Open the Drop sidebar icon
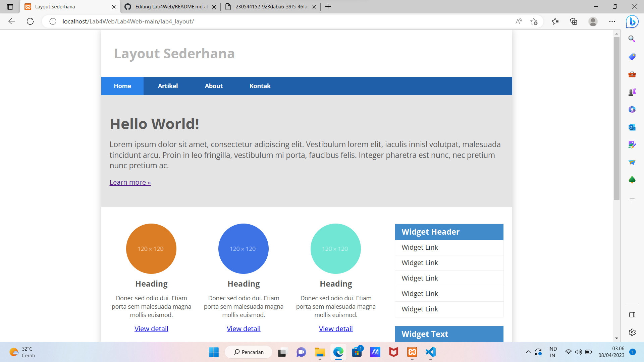This screenshot has width=644, height=362. pos(632,162)
